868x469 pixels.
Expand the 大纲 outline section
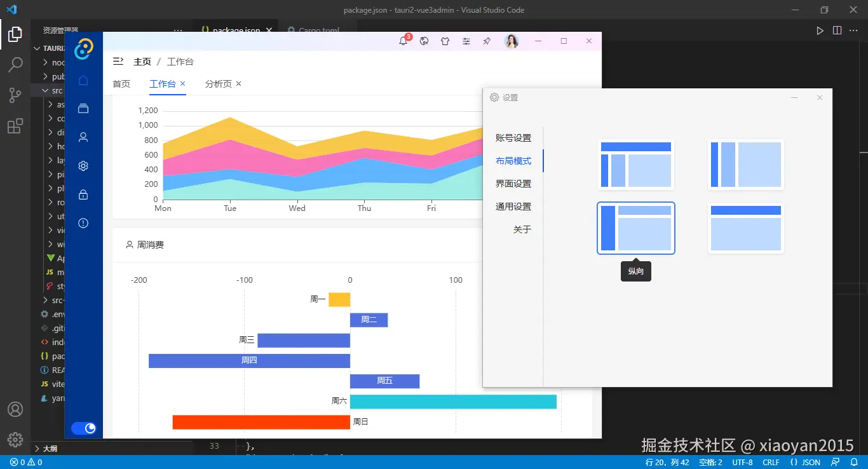pyautogui.click(x=46, y=449)
